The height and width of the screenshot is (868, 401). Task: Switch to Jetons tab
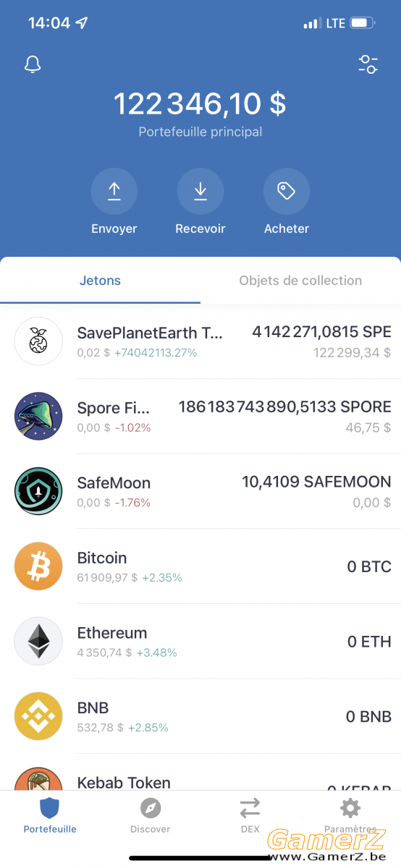coord(100,281)
